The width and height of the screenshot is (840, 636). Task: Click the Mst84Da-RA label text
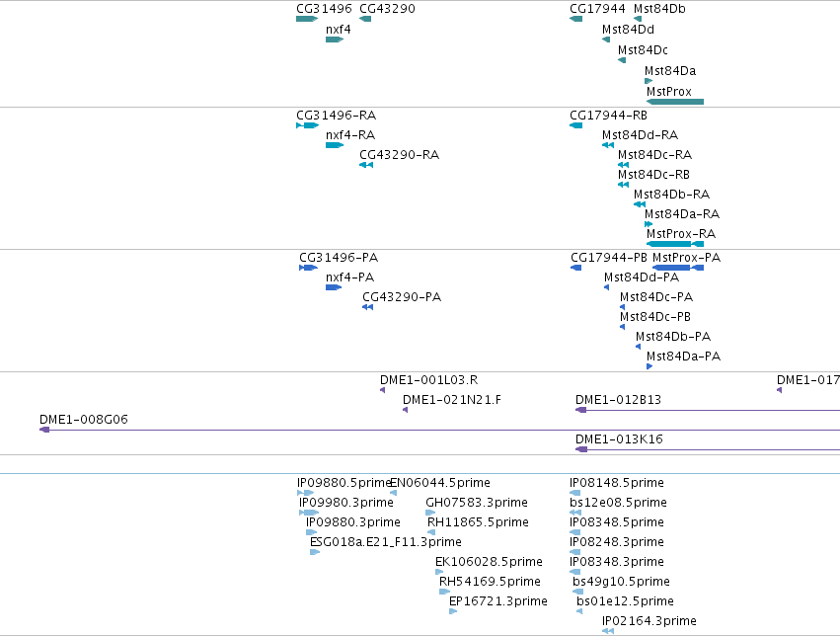pos(682,214)
